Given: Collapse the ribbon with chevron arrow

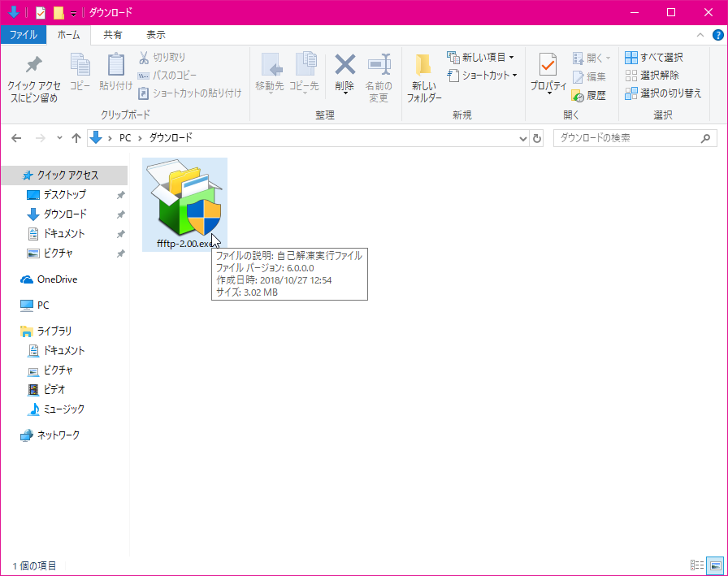Looking at the screenshot, I should 700,35.
